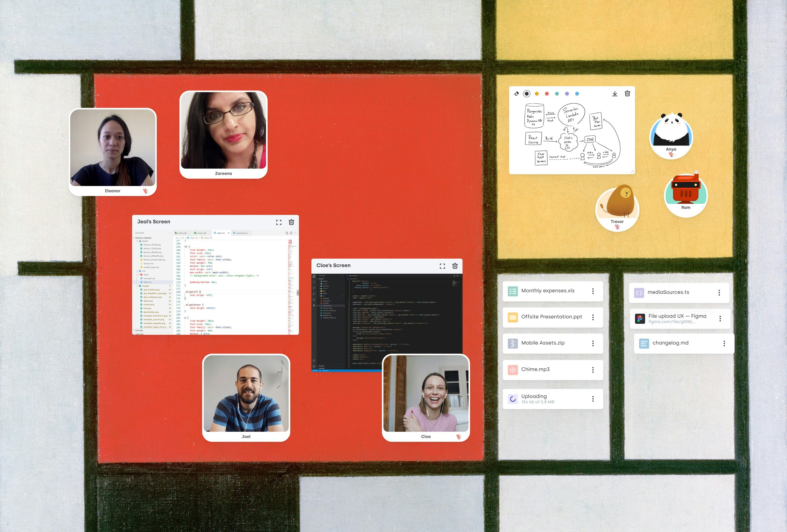Delete the whiteboard with trash icon

point(627,93)
